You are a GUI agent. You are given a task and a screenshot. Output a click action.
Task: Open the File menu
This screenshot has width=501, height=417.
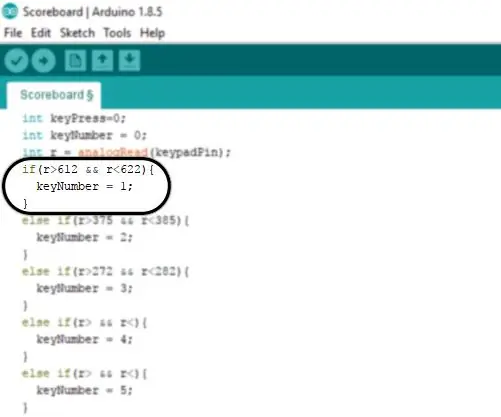click(x=13, y=33)
